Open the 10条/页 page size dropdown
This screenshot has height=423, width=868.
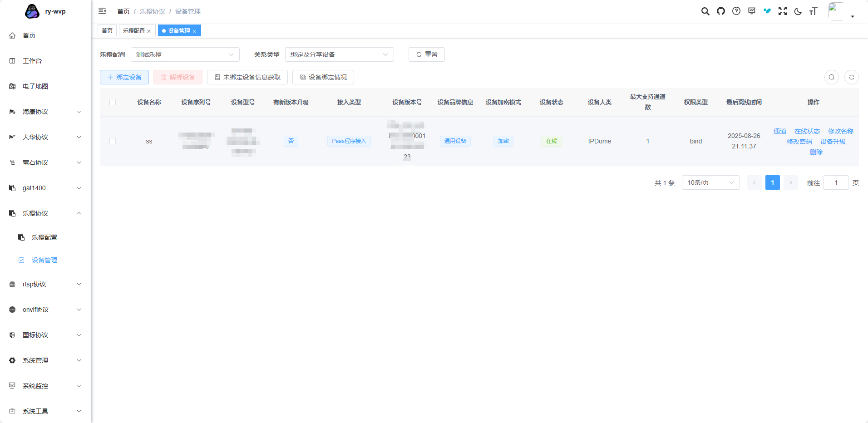710,182
